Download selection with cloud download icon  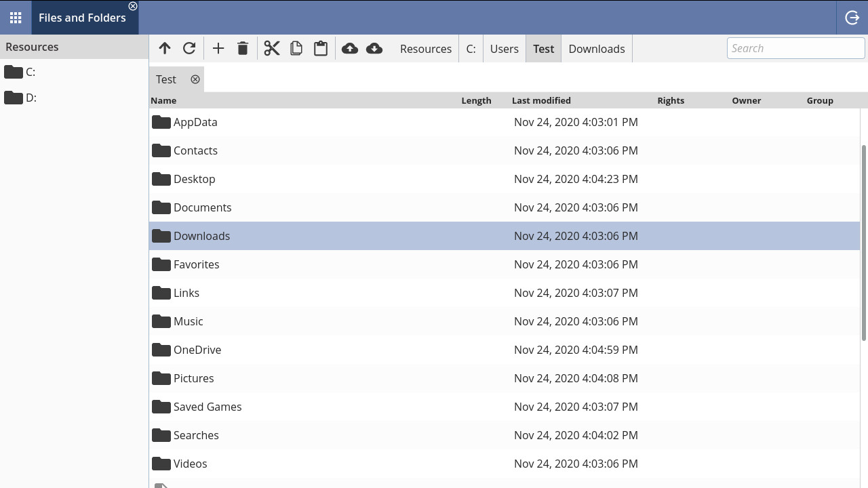click(374, 48)
